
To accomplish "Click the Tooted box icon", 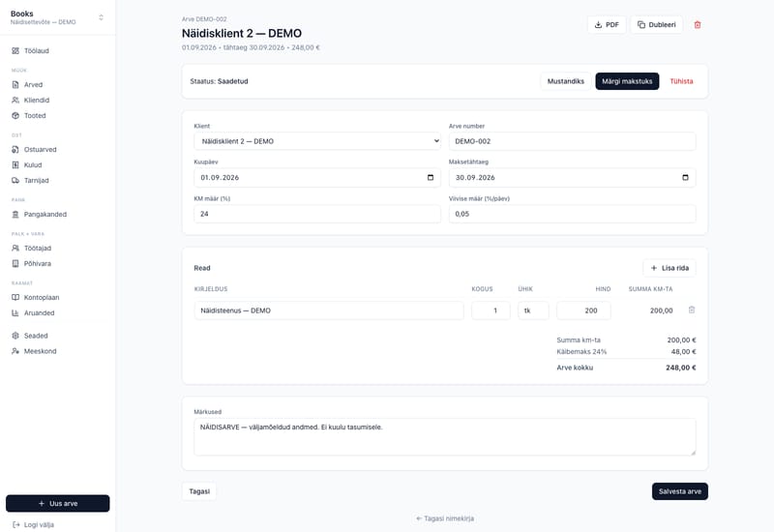I will point(15,115).
